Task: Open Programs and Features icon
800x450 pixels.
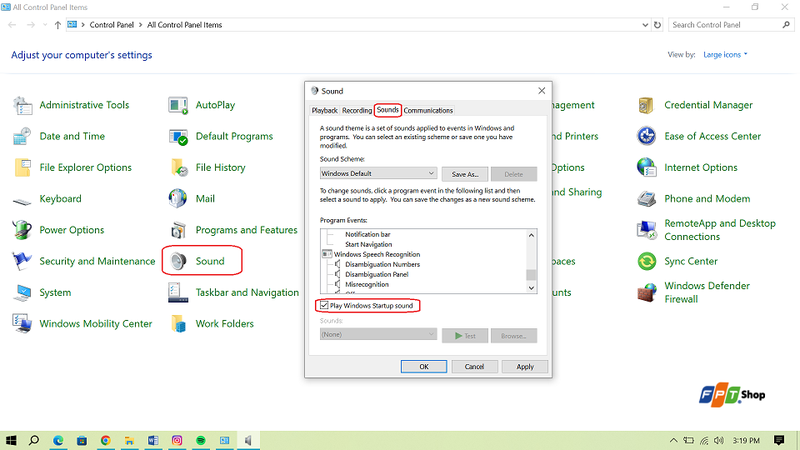Action: 178,230
